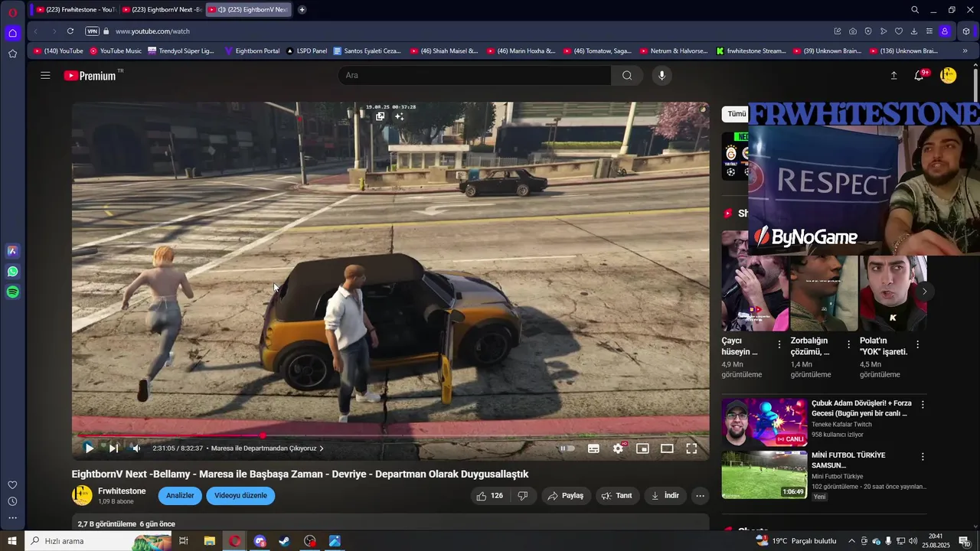Viewport: 980px width, 551px height.
Task: Open 'LSPD Panel' bookmark
Action: coord(307,51)
